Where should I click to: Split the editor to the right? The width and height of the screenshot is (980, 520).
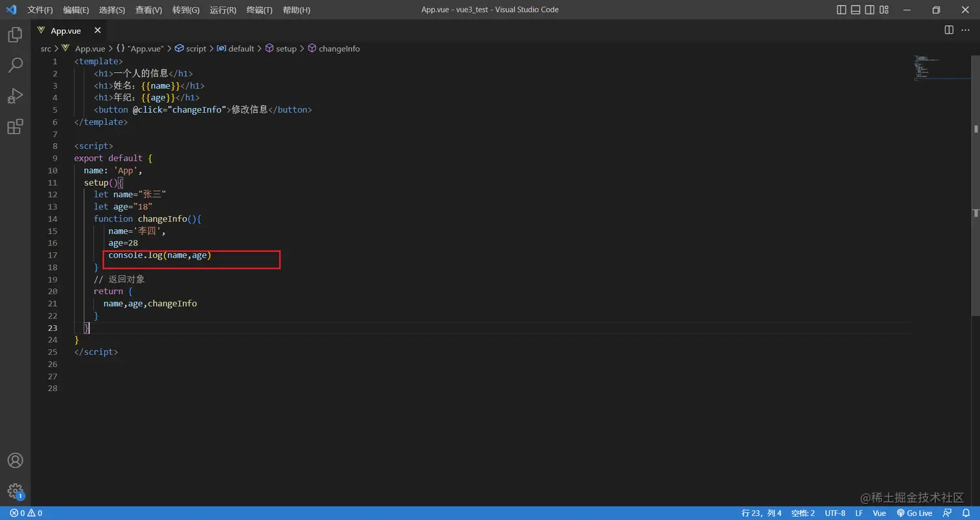[949, 30]
